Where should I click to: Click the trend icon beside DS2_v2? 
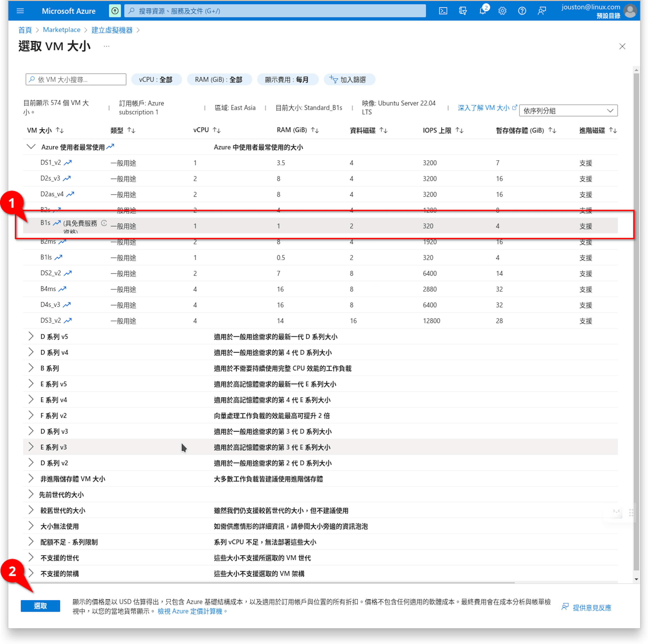tap(68, 273)
